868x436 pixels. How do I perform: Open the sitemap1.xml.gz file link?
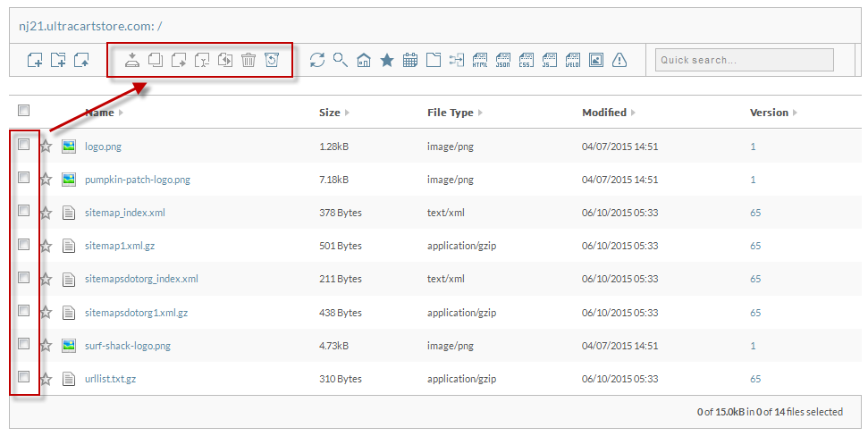pyautogui.click(x=120, y=247)
